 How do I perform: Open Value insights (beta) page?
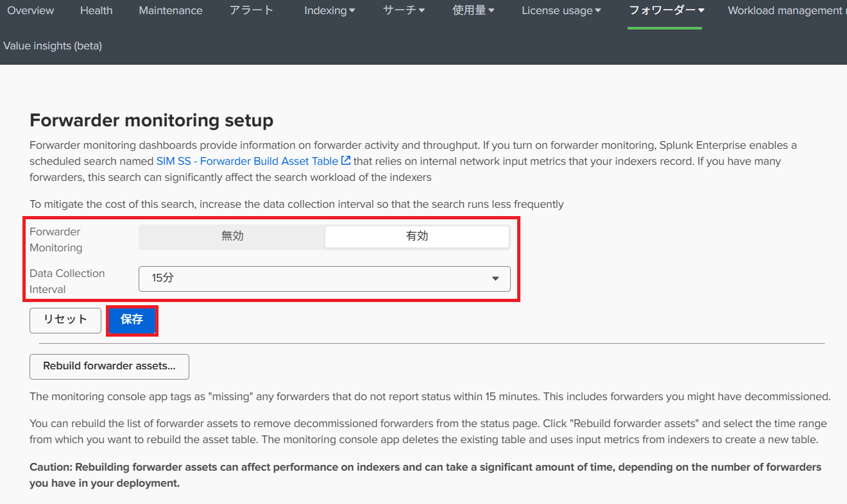pyautogui.click(x=53, y=46)
